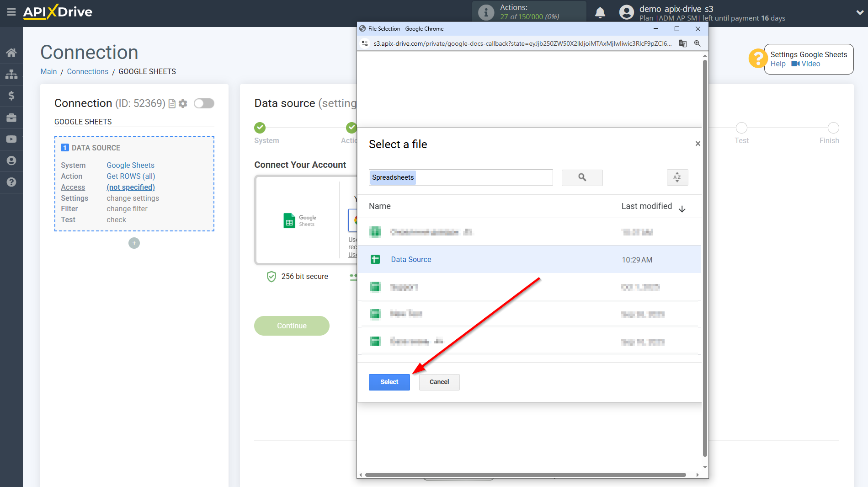Click the YouTube video icon in sidebar
The height and width of the screenshot is (487, 868).
[11, 139]
